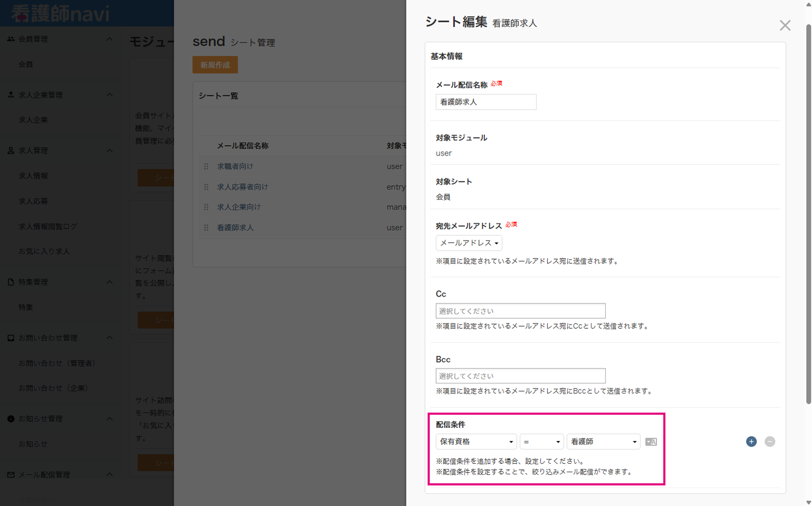Click the blue plus icon to add condition
This screenshot has width=812, height=506.
[751, 442]
